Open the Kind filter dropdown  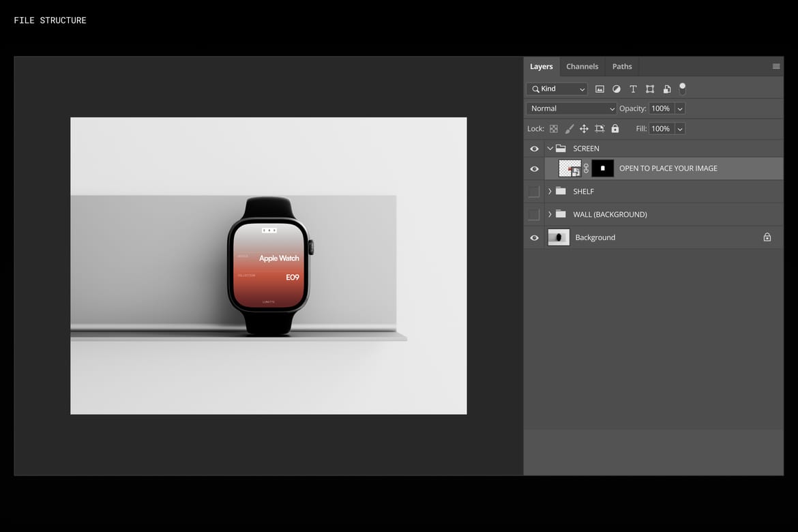(557, 89)
